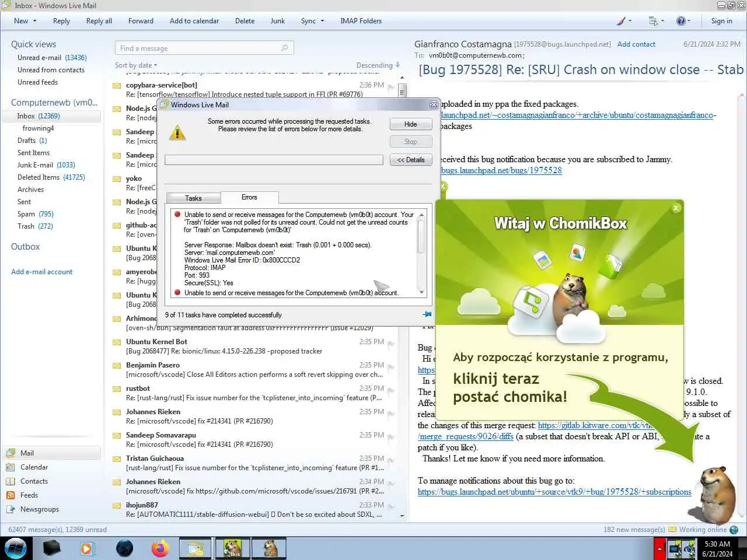This screenshot has height=560, width=747.
Task: Click the envelope icon of rustbot message
Action: click(x=117, y=388)
